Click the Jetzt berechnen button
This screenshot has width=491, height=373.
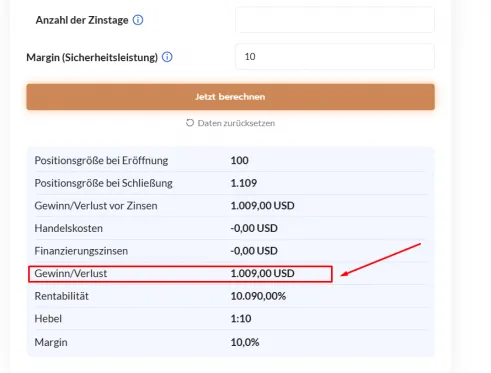click(x=231, y=97)
